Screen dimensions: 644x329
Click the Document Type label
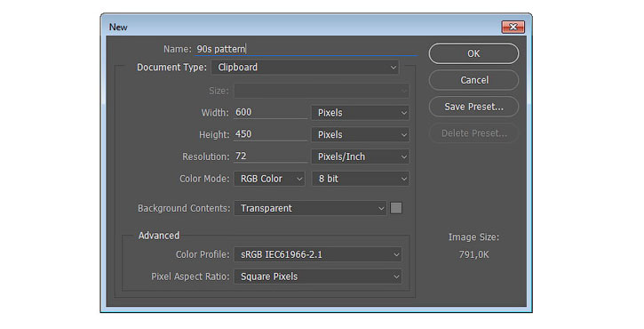click(x=171, y=67)
